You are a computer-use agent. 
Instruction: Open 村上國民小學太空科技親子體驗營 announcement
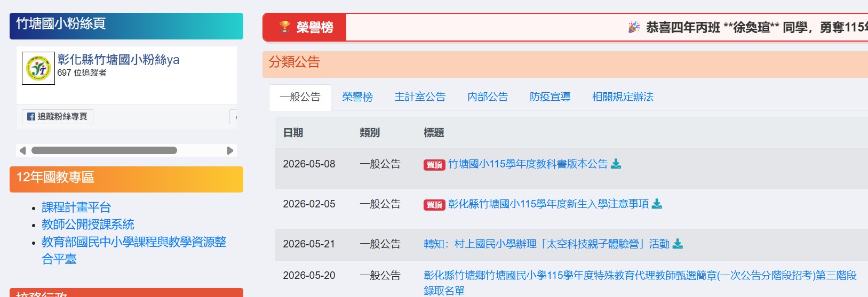(546, 244)
